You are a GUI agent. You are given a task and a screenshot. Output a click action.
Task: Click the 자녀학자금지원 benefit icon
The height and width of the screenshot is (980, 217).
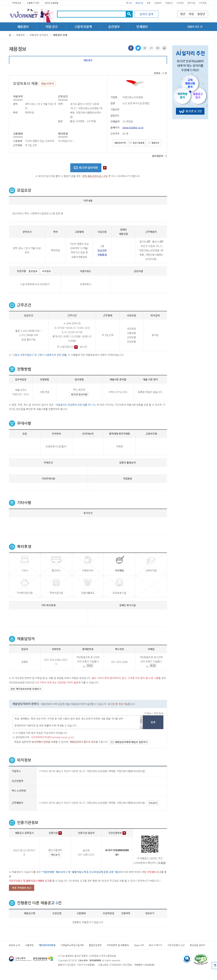click(25, 582)
